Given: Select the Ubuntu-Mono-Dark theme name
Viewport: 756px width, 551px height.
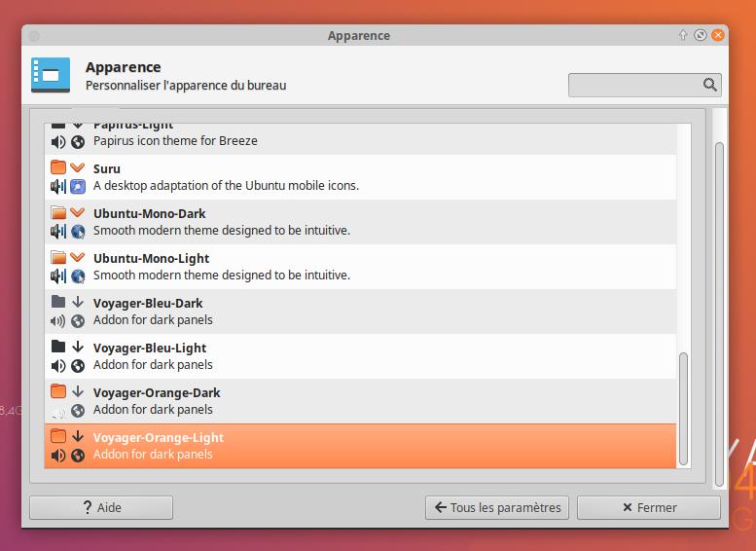Looking at the screenshot, I should [150, 214].
